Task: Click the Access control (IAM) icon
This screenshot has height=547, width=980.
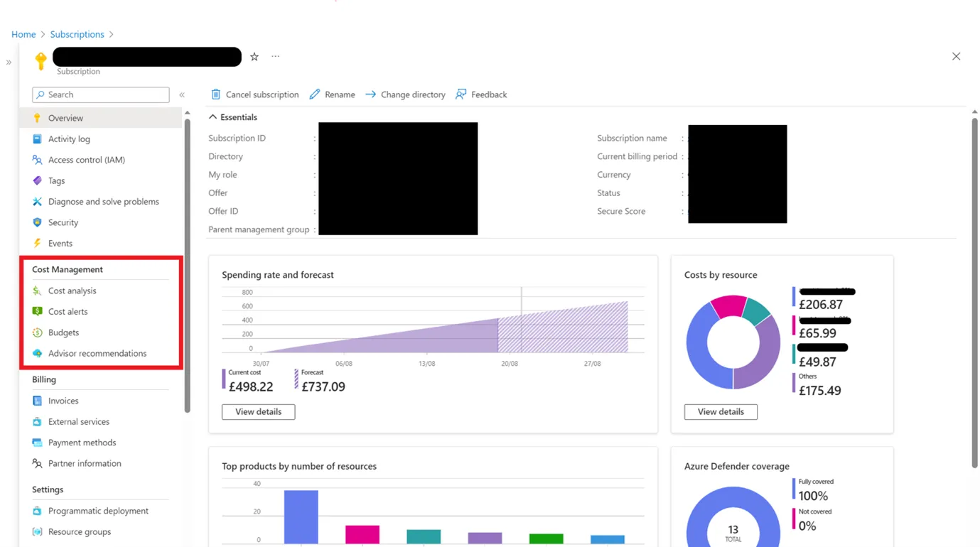Action: [x=37, y=160]
